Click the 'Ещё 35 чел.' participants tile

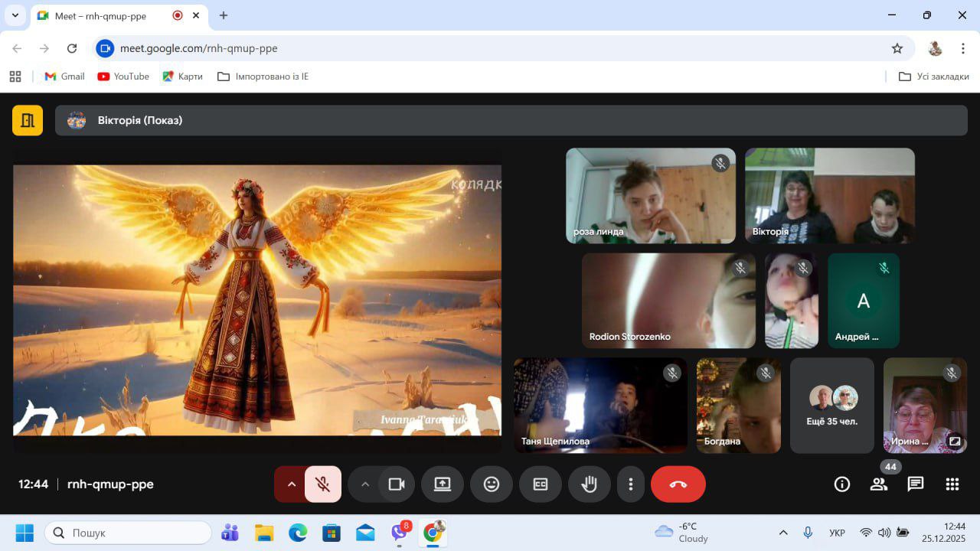pos(831,406)
